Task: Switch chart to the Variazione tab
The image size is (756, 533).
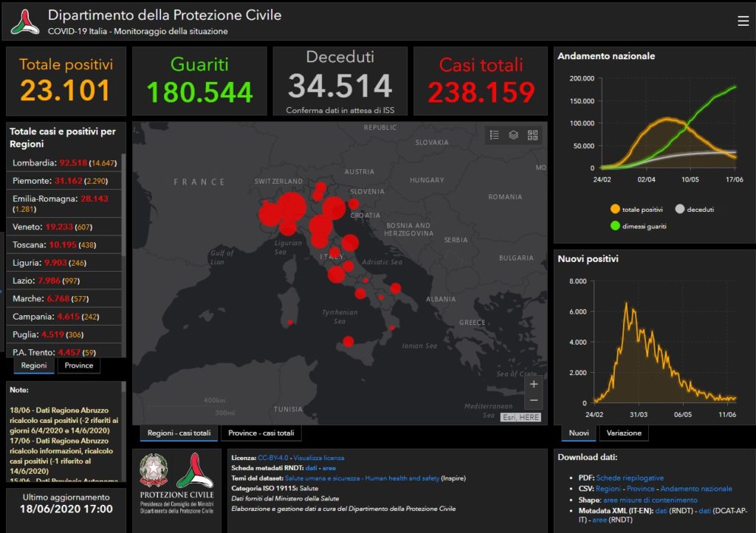Action: (x=624, y=433)
